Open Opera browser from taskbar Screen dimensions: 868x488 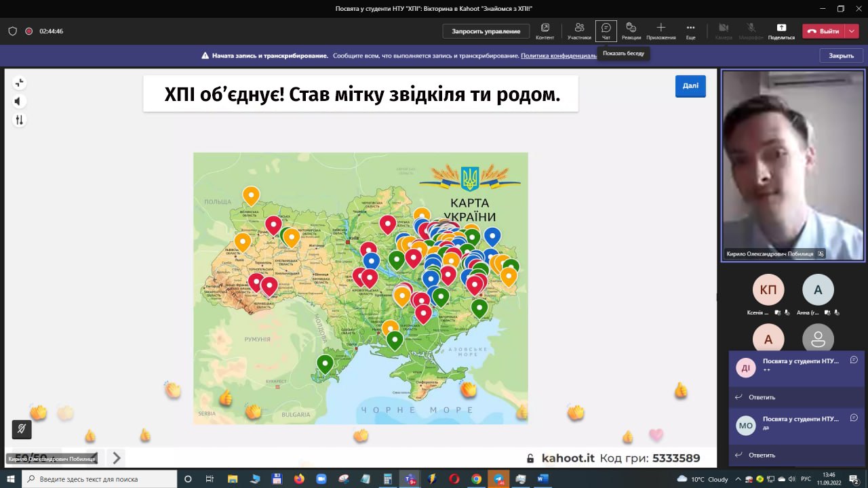[x=454, y=479]
